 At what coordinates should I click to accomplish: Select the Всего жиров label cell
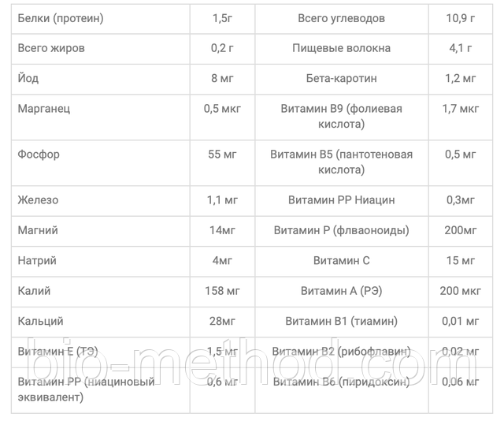point(100,49)
